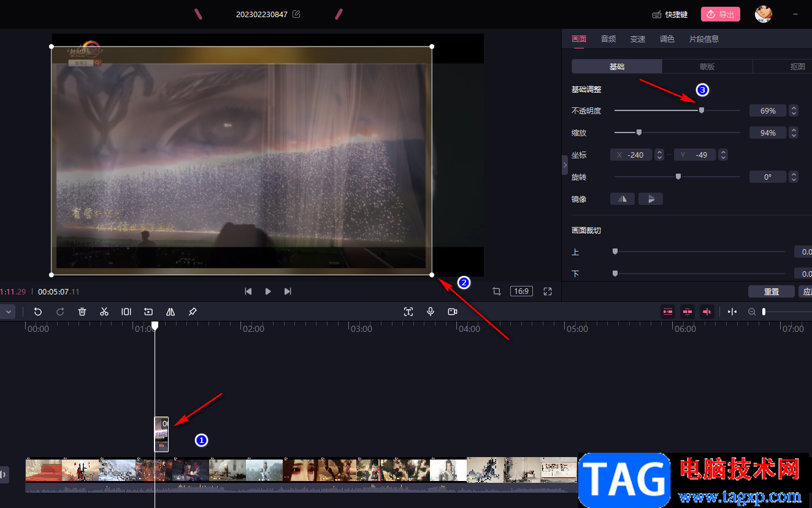This screenshot has width=812, height=508.
Task: Adjust the rotation 0° stepper arrows
Action: point(794,177)
